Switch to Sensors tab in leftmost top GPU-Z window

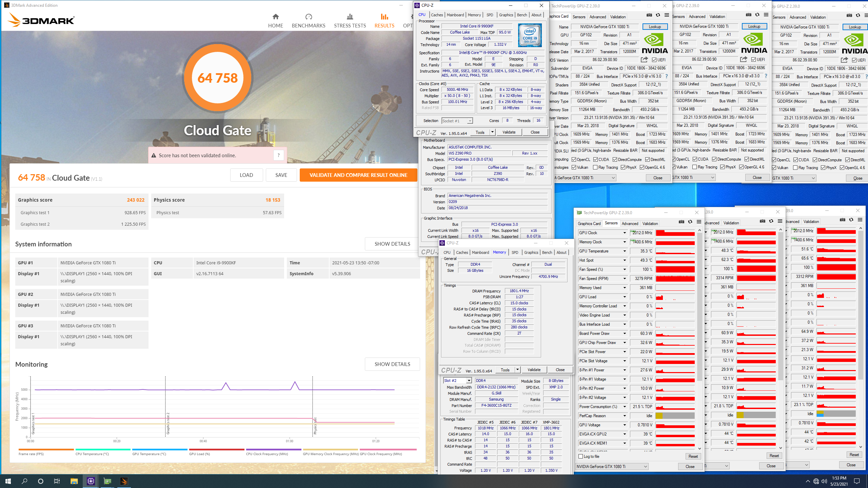(579, 17)
